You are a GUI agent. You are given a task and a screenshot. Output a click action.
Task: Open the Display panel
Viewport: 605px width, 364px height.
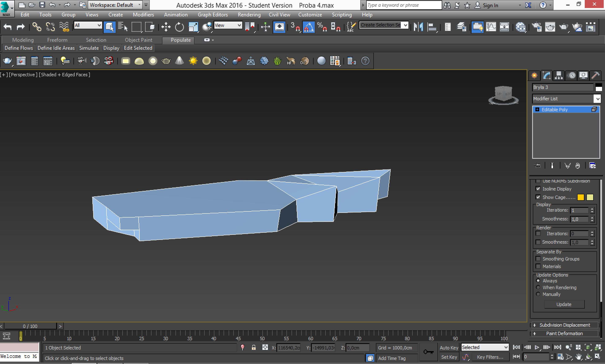tap(583, 75)
